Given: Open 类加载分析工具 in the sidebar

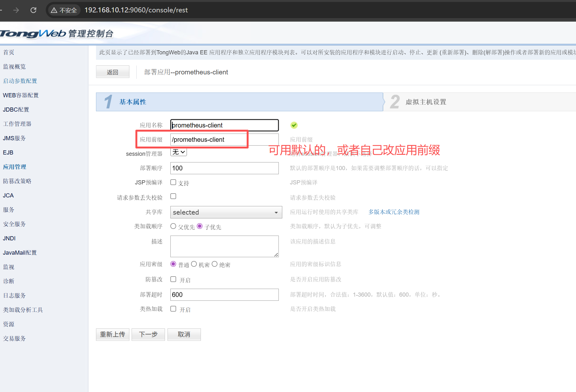Looking at the screenshot, I should (x=23, y=310).
